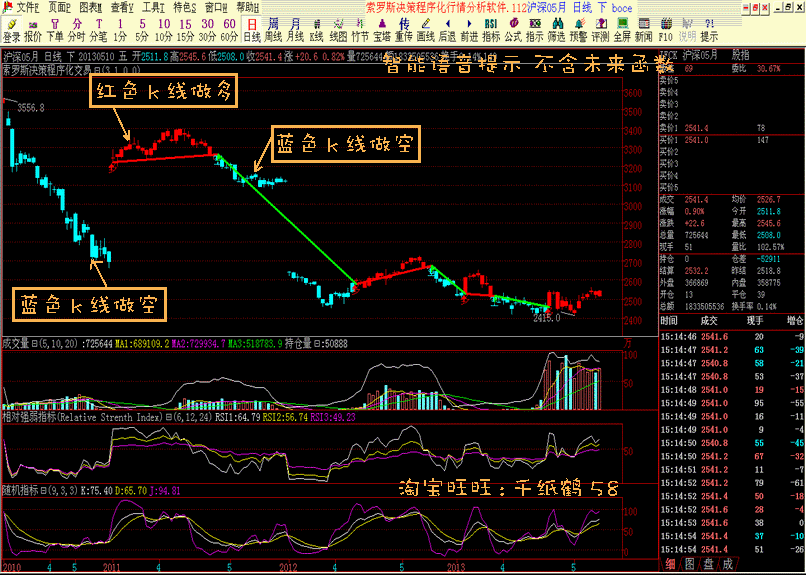
Task: Click the 15:14:46 trade row
Action: click(x=732, y=337)
